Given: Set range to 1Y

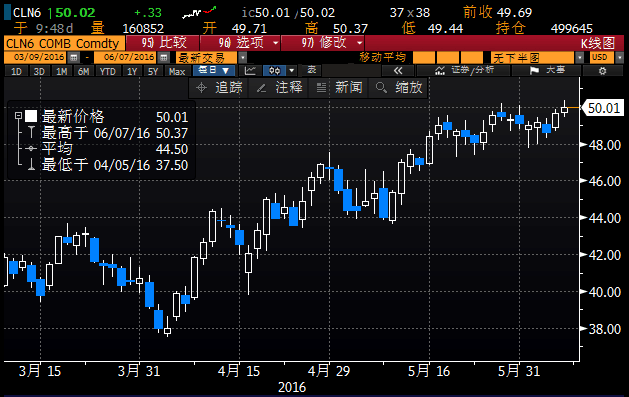Looking at the screenshot, I should pos(132,71).
